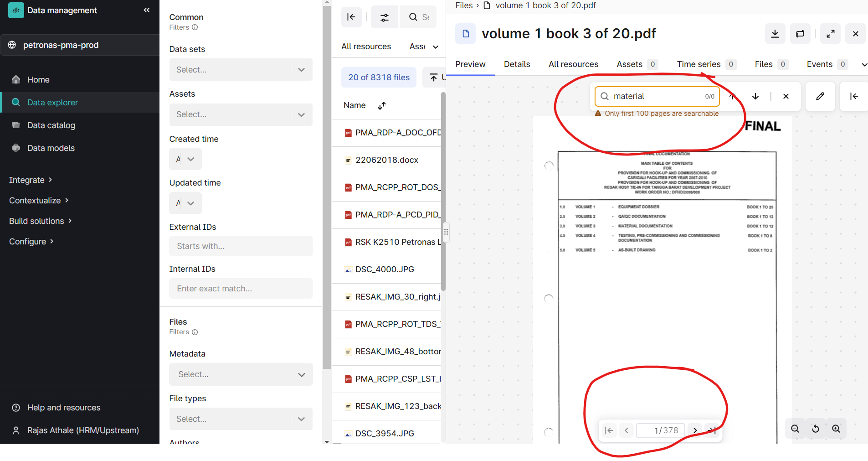
Task: Zoom out the PDF preview
Action: tap(795, 429)
